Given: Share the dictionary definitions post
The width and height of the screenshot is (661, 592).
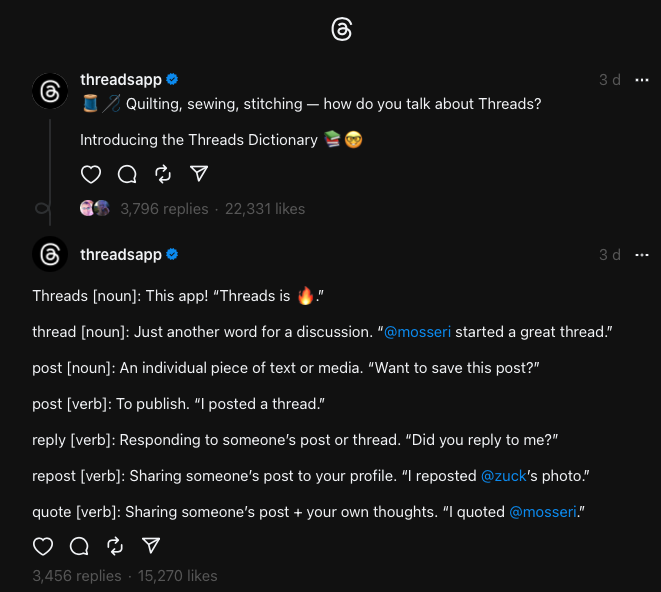Looking at the screenshot, I should [151, 546].
